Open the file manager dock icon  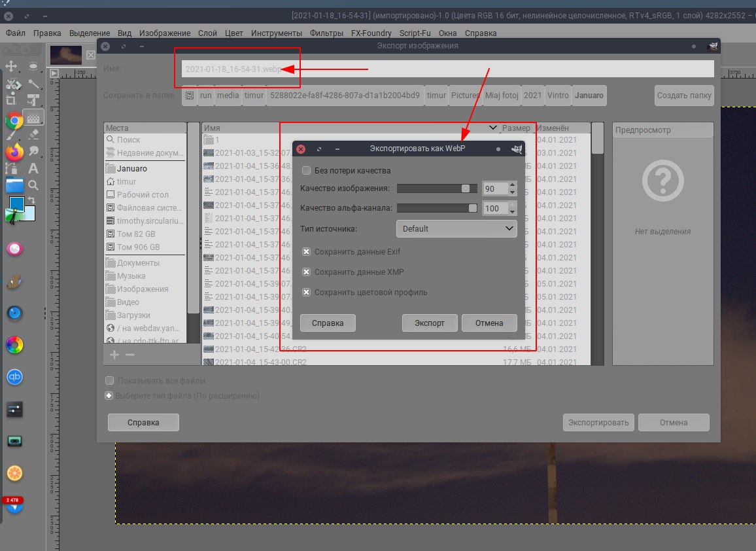click(x=14, y=185)
